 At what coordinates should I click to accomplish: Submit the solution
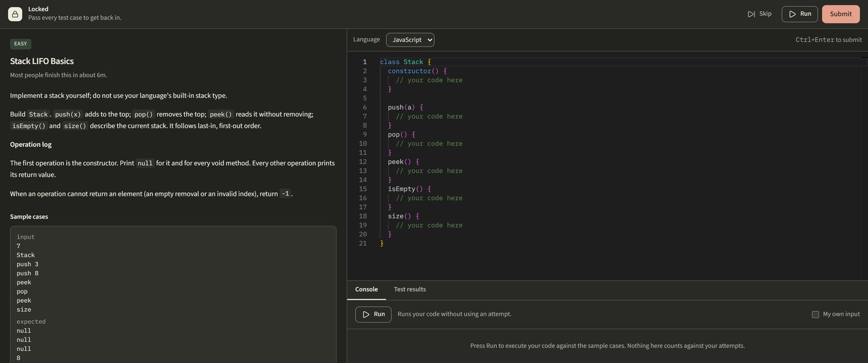(840, 14)
